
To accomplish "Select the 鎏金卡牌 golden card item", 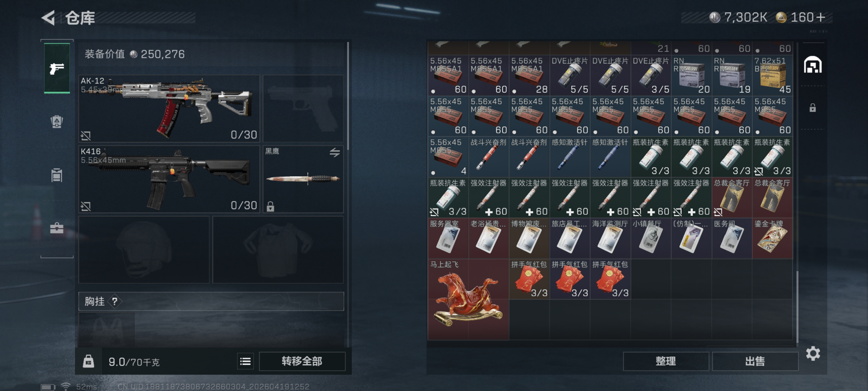I will point(772,239).
